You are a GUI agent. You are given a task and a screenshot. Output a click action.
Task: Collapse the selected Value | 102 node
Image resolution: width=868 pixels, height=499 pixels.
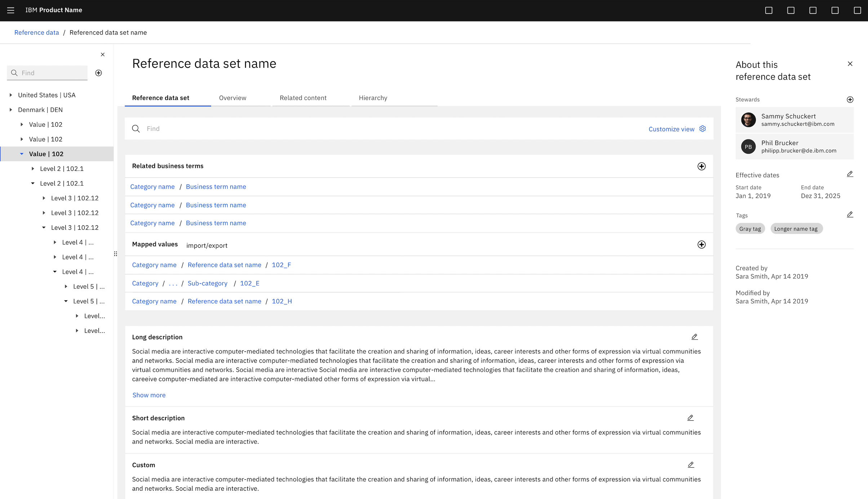(22, 154)
